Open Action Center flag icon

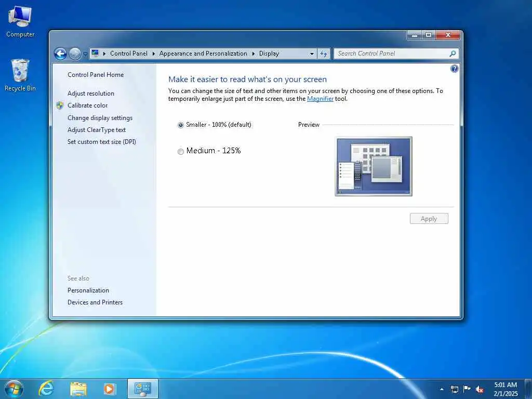(467, 389)
